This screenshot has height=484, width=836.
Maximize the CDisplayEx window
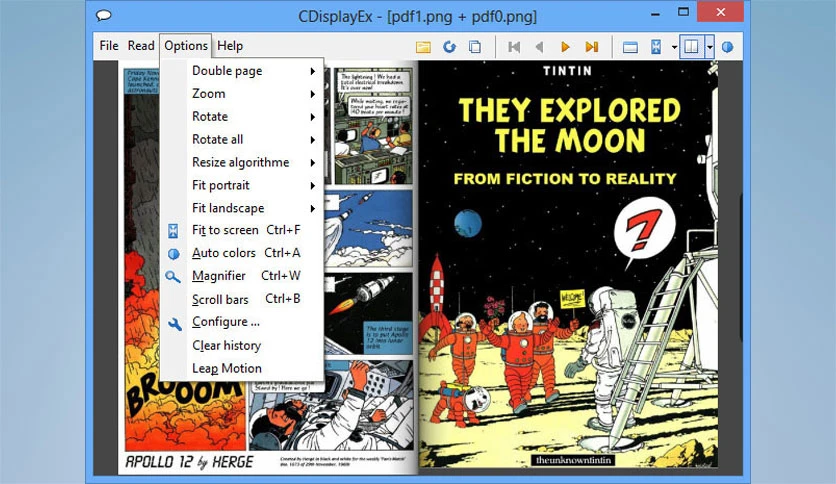683,12
